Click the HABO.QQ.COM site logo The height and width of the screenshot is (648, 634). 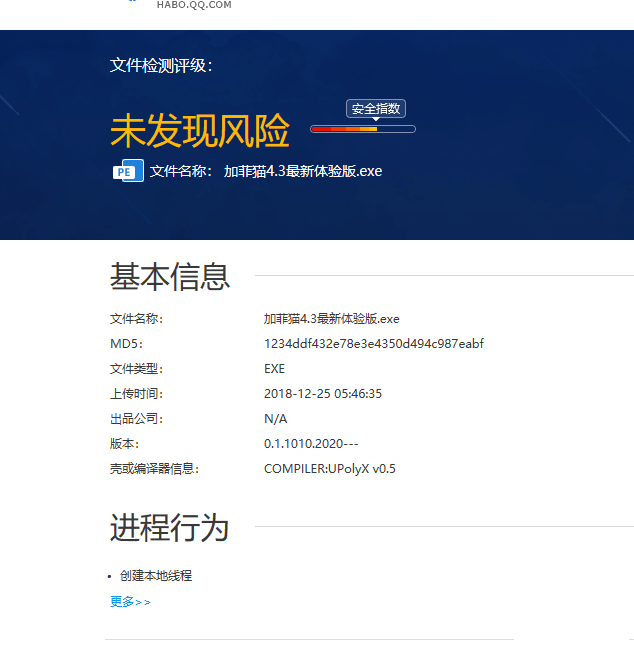click(x=193, y=5)
